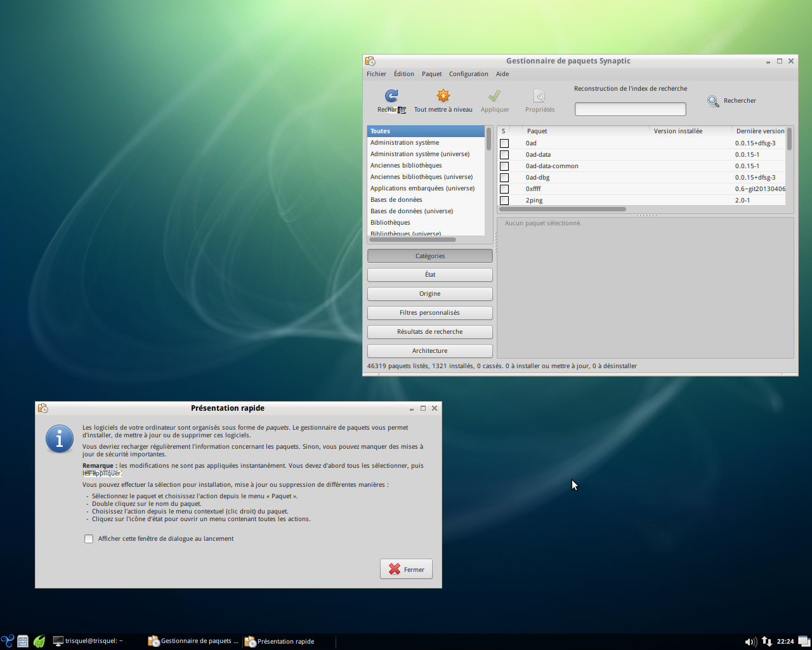This screenshot has width=812, height=650.
Task: Maximize the Présentation rapide dialog window
Action: click(423, 408)
